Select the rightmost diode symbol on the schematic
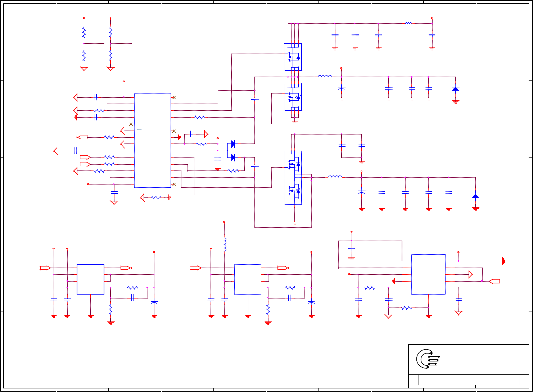This screenshot has height=392, width=533. click(x=475, y=196)
